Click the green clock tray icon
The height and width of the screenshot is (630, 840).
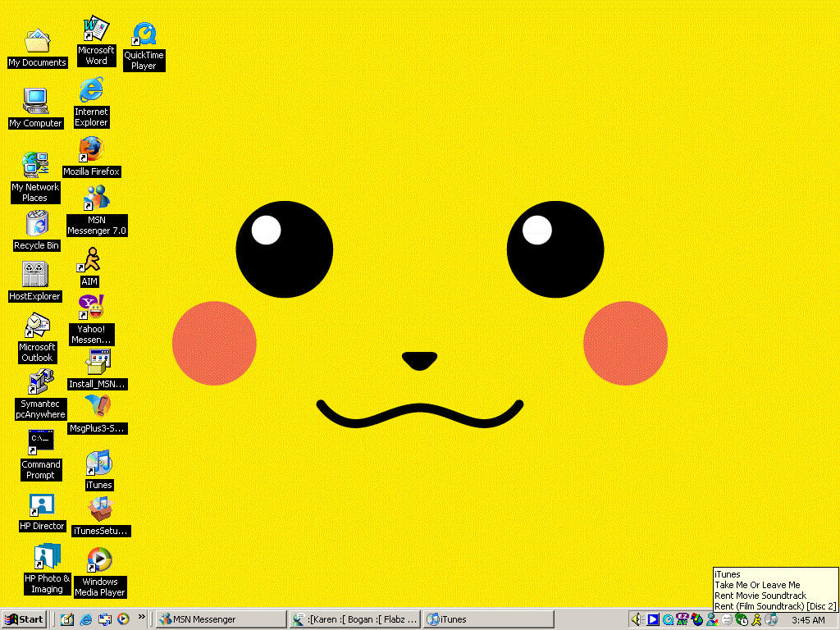tap(742, 619)
